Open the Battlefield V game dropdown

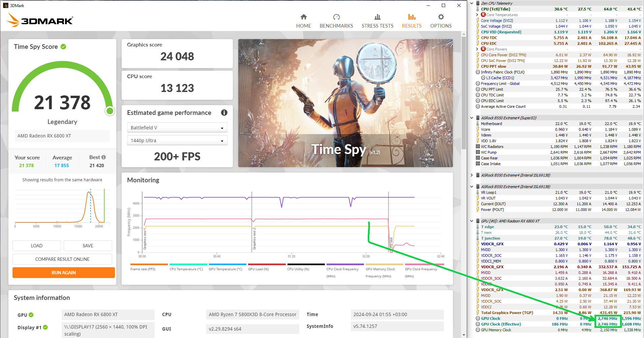click(177, 127)
